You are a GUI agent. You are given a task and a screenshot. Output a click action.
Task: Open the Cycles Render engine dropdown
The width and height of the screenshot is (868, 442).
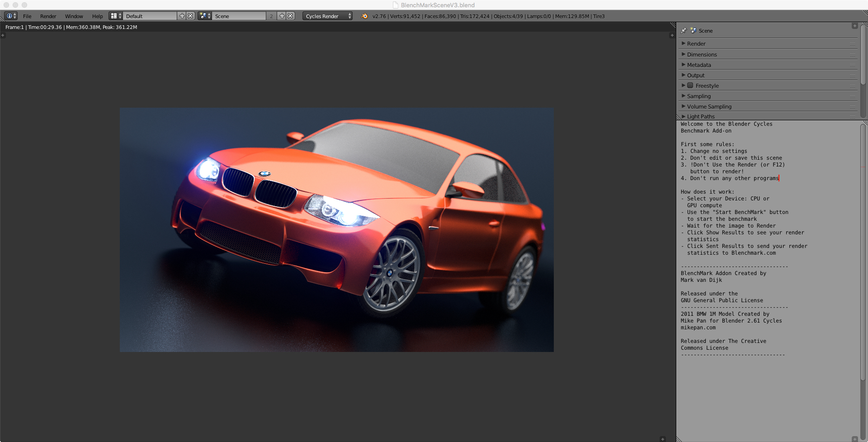click(x=327, y=16)
